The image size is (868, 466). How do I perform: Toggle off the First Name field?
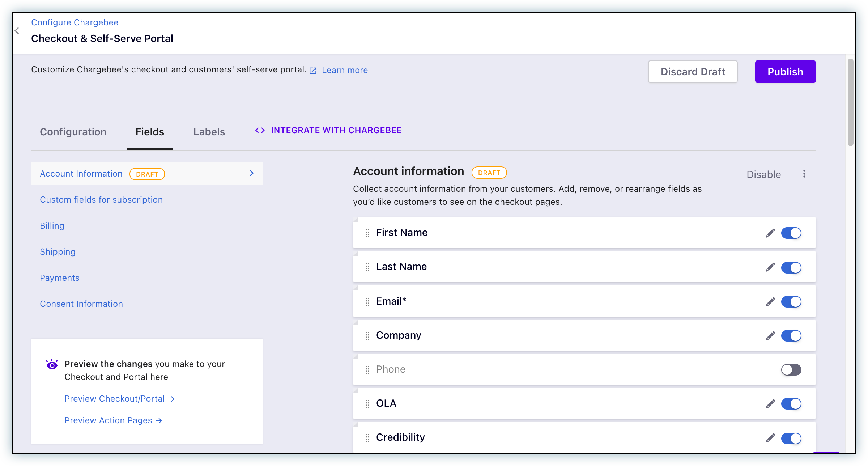(x=791, y=233)
